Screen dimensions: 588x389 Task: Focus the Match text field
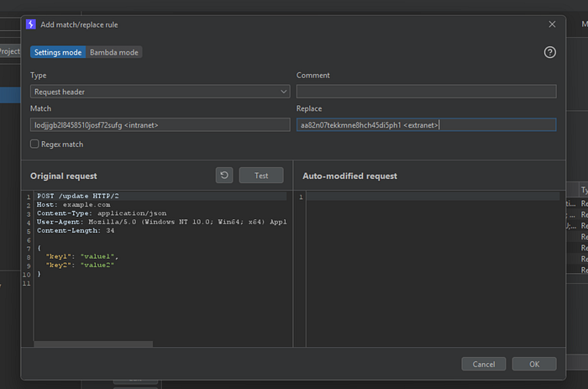160,125
